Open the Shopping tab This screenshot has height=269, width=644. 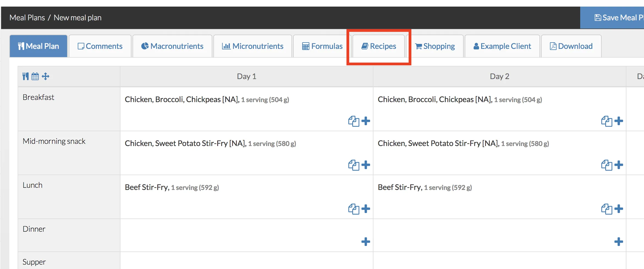(435, 46)
